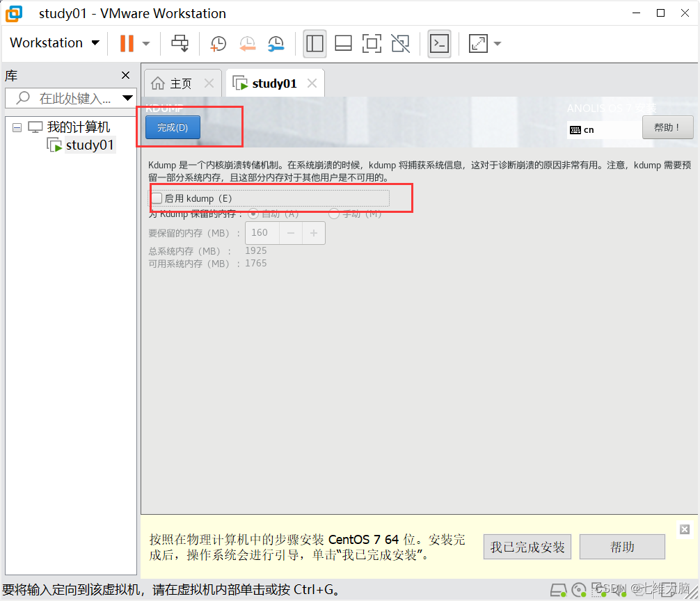Screen dimensions: 700x601
Task: Click the CD/DVD drive status icon
Action: (580, 591)
